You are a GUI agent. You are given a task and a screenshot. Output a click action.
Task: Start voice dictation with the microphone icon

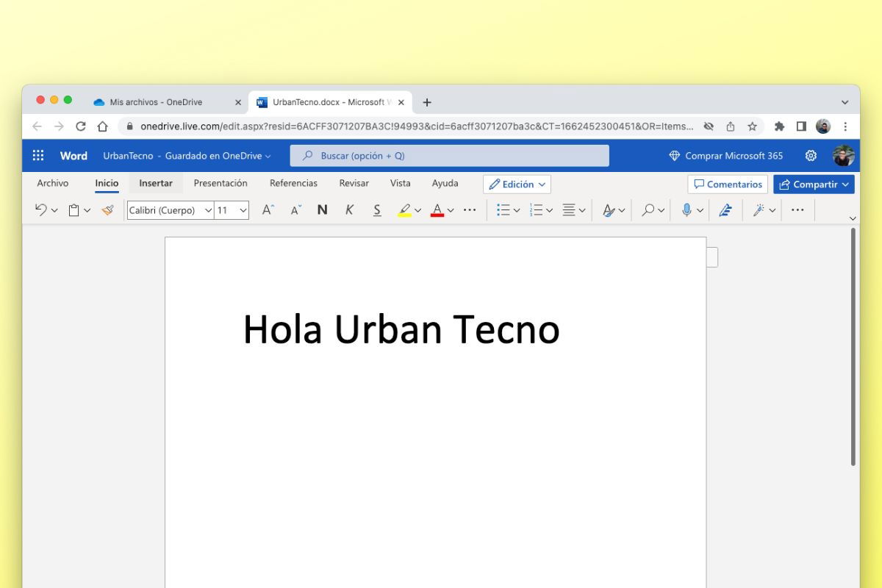[686, 209]
